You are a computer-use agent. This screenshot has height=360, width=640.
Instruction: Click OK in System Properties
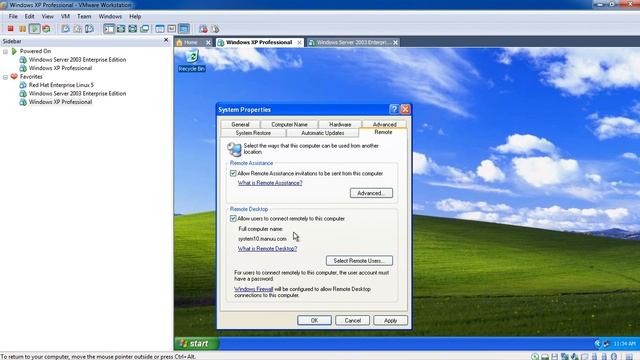click(x=314, y=320)
